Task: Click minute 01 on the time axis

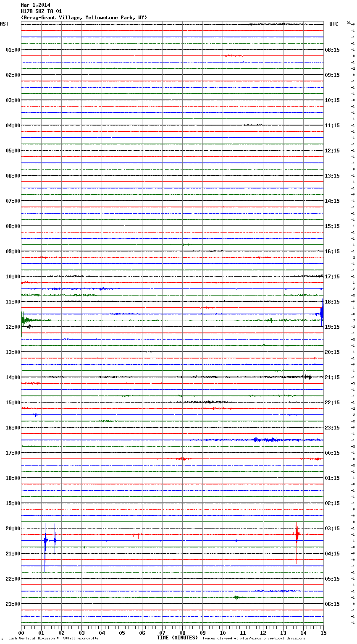Action: pyautogui.click(x=41, y=633)
